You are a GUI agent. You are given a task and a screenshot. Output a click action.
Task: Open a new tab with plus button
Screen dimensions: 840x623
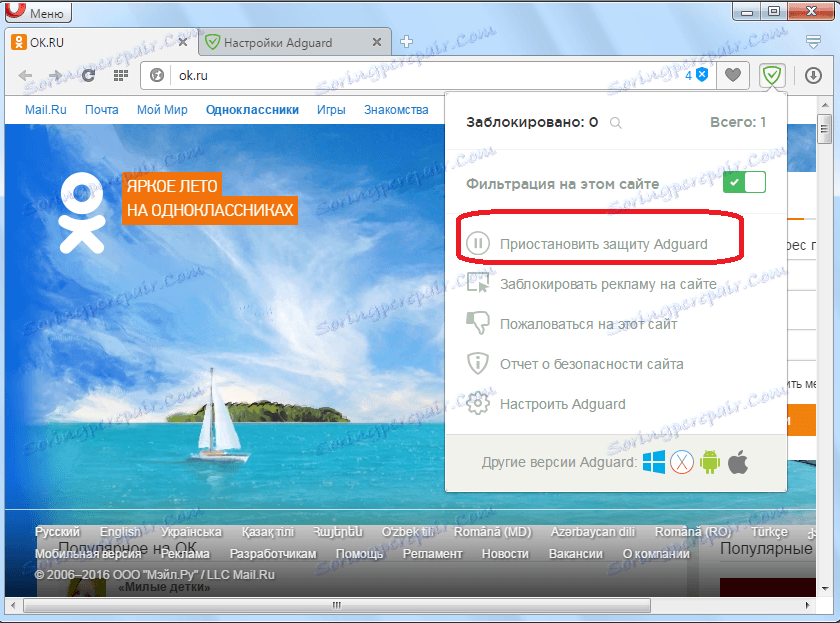[407, 41]
